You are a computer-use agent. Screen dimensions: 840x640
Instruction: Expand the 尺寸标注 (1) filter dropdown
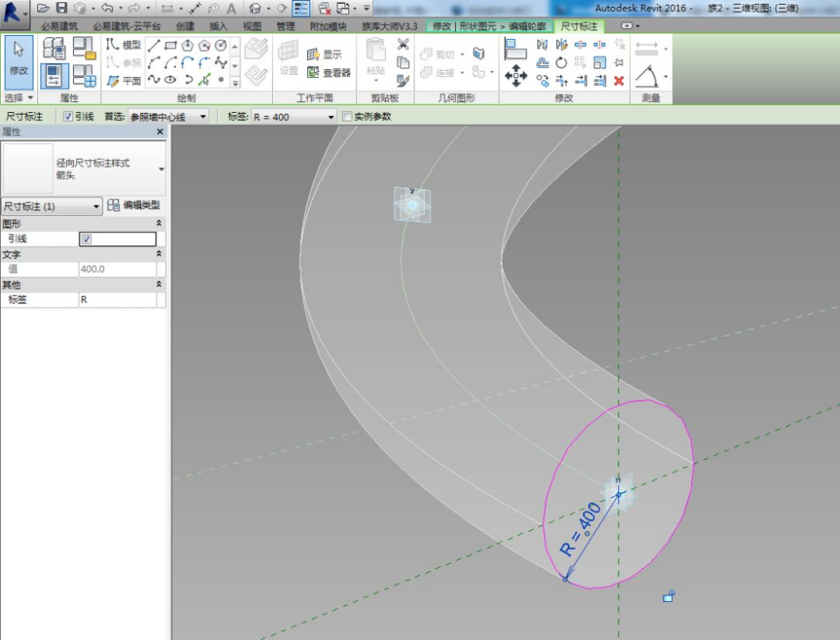click(x=96, y=206)
